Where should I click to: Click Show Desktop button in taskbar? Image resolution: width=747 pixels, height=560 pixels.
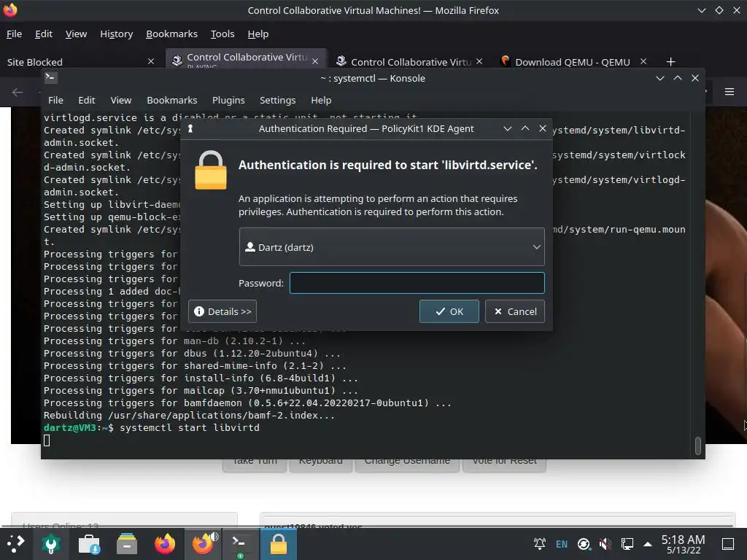[728, 544]
